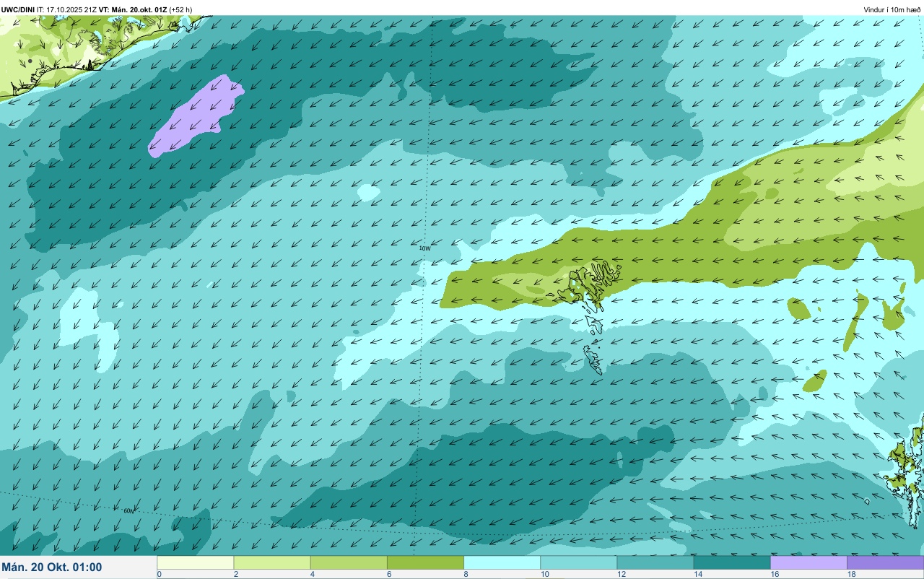924x579 pixels.
Task: Click the '60N' latitude label
Action: coord(128,511)
